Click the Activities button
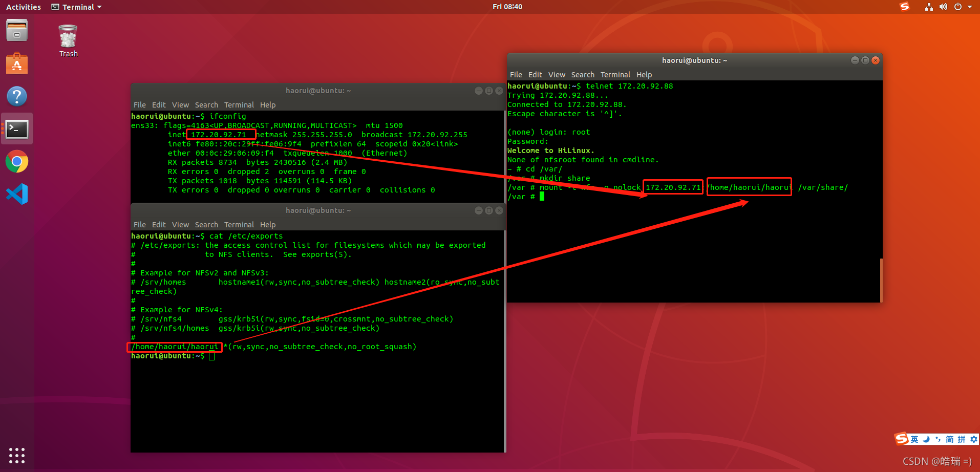980x472 pixels. click(x=24, y=7)
